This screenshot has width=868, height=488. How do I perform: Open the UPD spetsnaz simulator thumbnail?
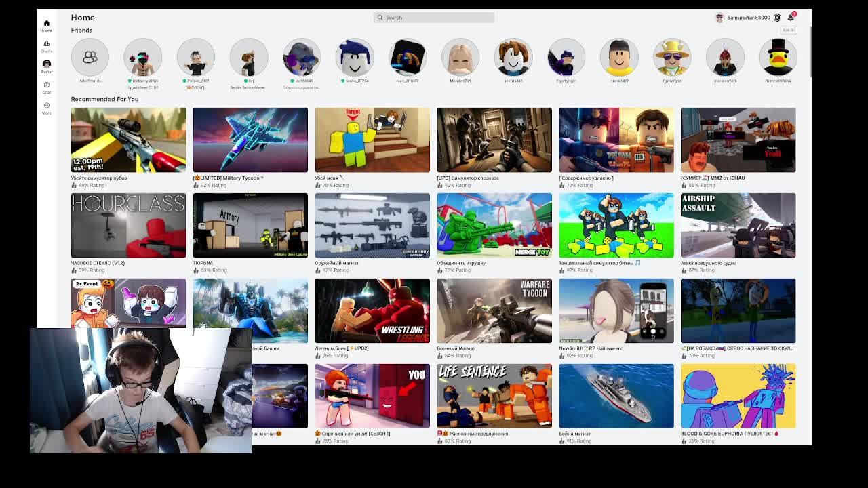coord(494,140)
